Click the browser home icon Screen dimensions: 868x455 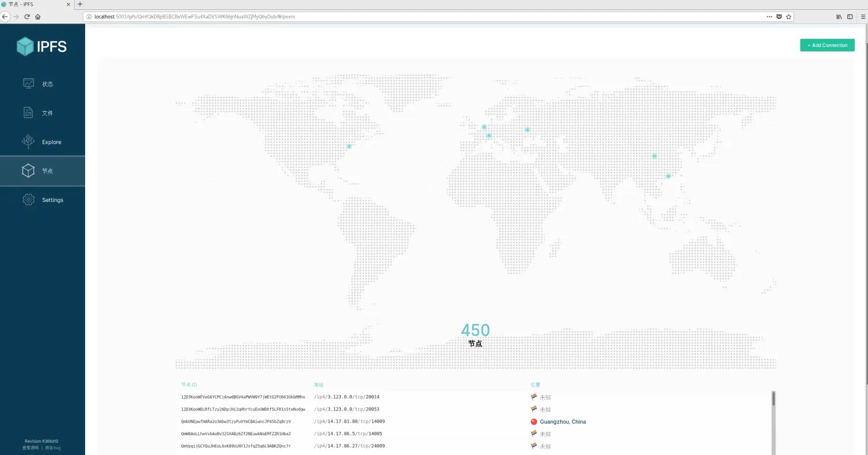[38, 17]
